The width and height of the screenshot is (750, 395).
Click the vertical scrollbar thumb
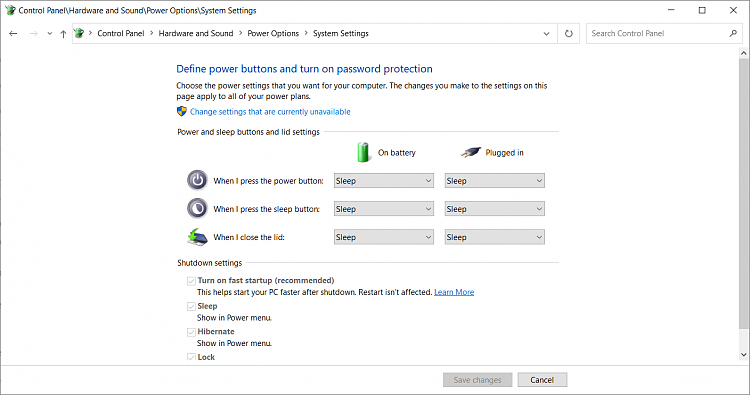point(743,194)
